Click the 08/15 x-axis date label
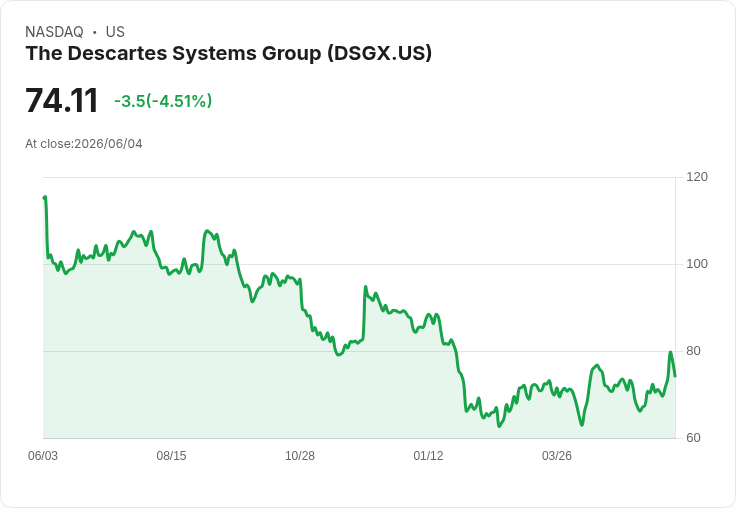Screen dimensions: 736x508 pos(171,455)
